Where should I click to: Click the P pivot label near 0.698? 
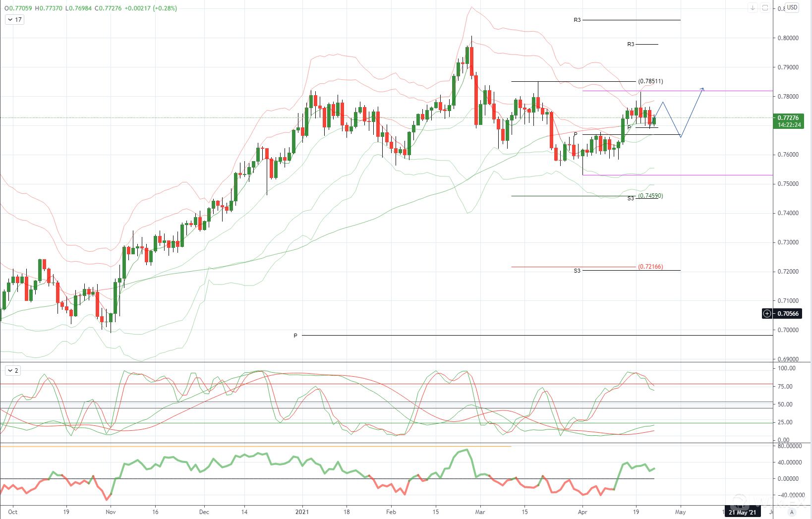295,336
